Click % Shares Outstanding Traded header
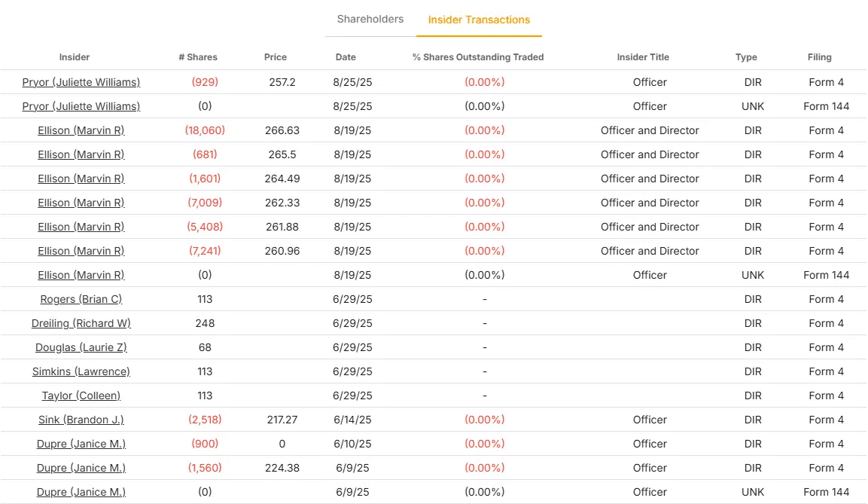Viewport: 868px width, 504px height. point(478,57)
